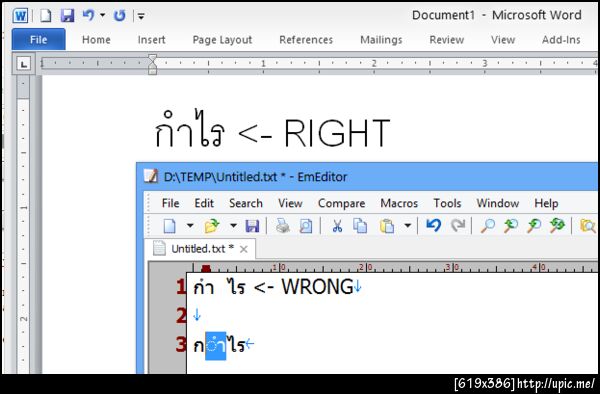Expand the New file dropdown arrow in EmEditor
The width and height of the screenshot is (600, 394).
tap(190, 226)
